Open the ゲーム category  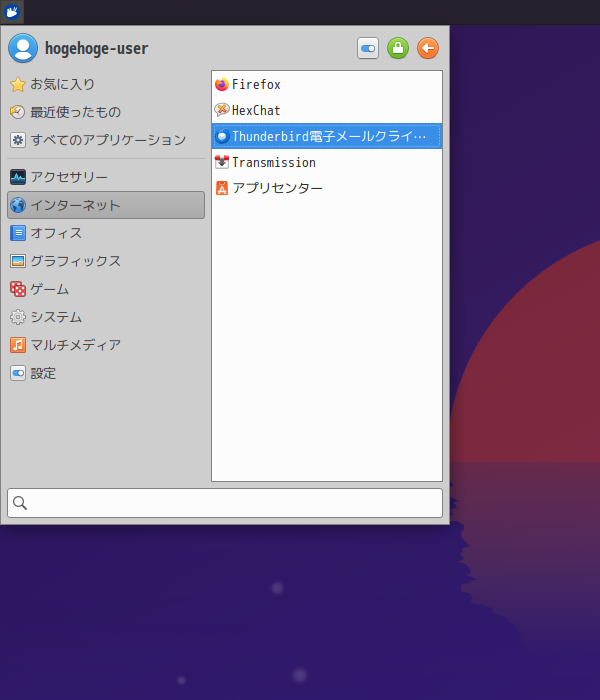point(106,289)
